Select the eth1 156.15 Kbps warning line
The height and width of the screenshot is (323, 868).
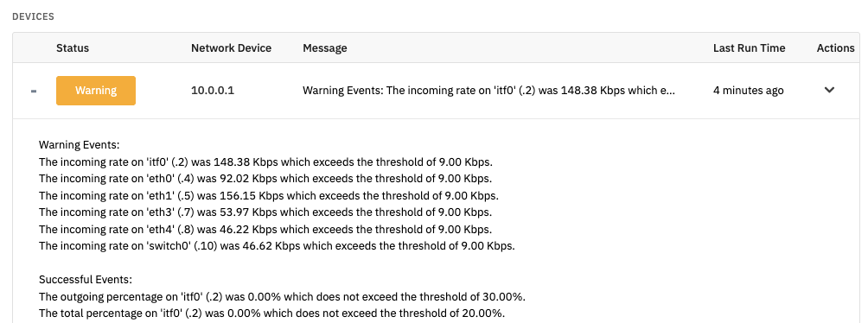point(269,195)
